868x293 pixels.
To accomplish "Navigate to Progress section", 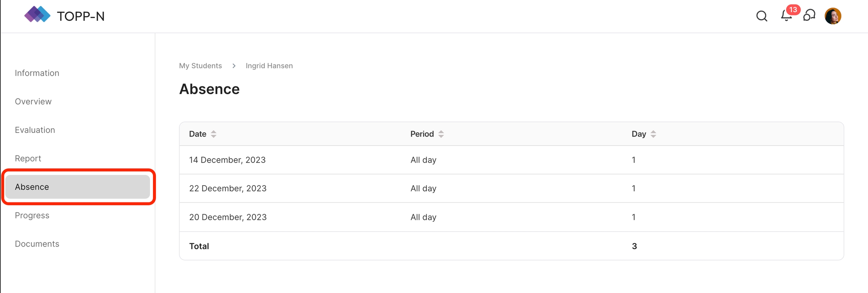I will pyautogui.click(x=32, y=215).
